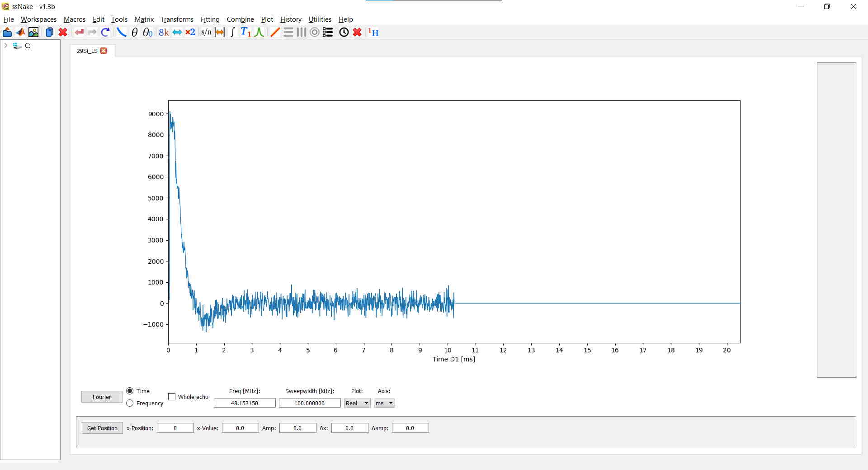Click the orange diagonal line 1D plot icon
This screenshot has width=868, height=470.
(275, 32)
